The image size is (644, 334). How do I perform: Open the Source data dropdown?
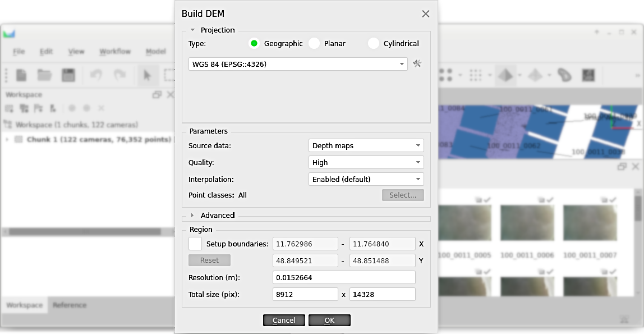tap(366, 145)
